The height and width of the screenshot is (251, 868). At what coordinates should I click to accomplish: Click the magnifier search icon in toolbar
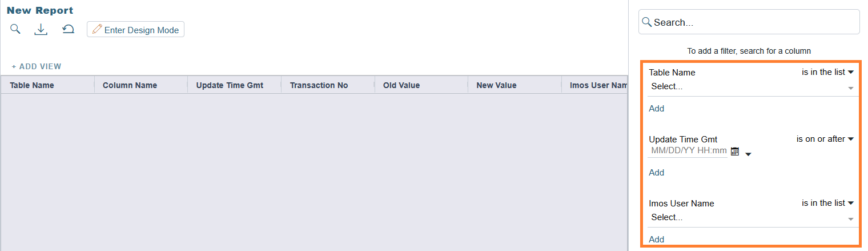pyautogui.click(x=15, y=29)
